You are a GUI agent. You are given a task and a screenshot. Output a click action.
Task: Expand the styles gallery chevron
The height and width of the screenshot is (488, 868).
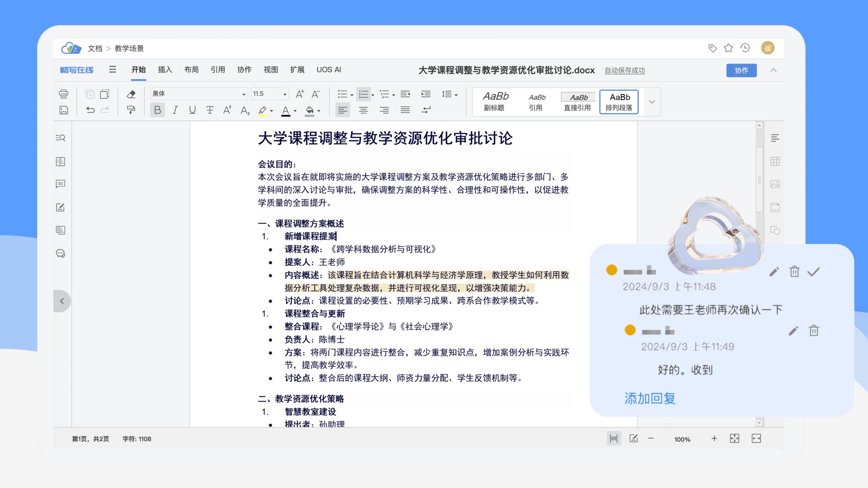pos(651,102)
